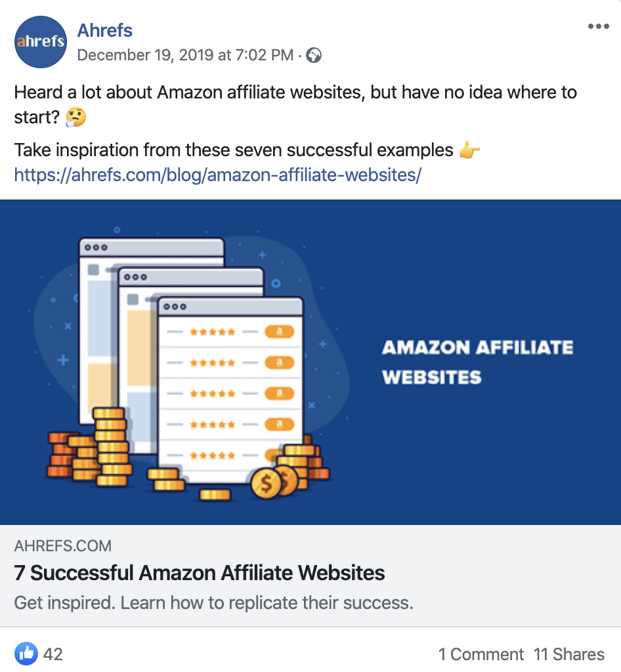Click an orange Amazon button on the illustration
This screenshot has height=672, width=621.
click(279, 331)
